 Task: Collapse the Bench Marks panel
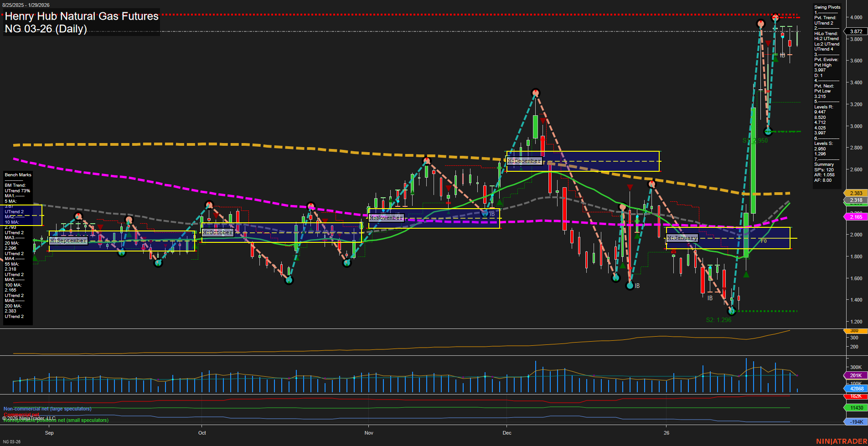point(18,174)
